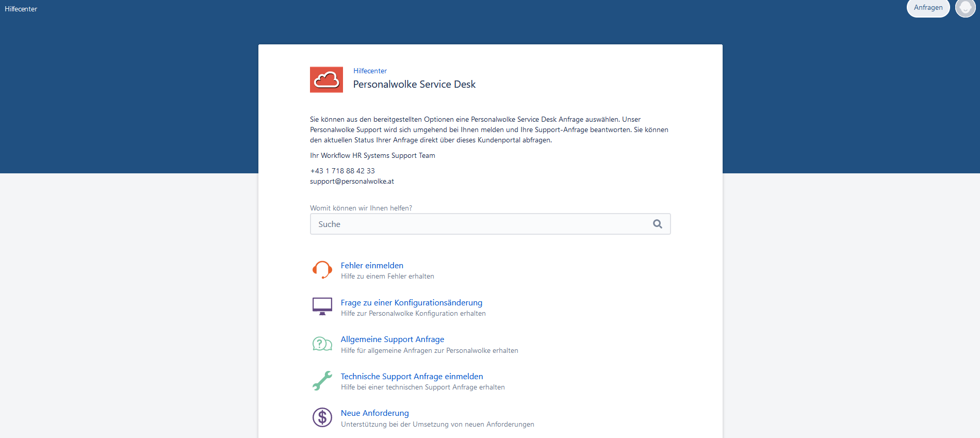Open the user avatar profile menu

(x=965, y=8)
